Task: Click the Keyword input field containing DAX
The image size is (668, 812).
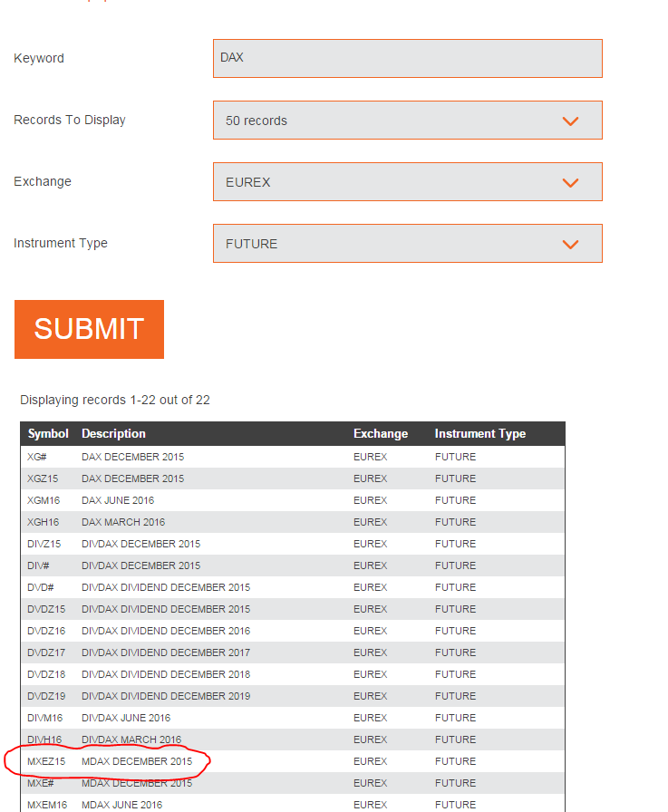Action: click(x=407, y=58)
